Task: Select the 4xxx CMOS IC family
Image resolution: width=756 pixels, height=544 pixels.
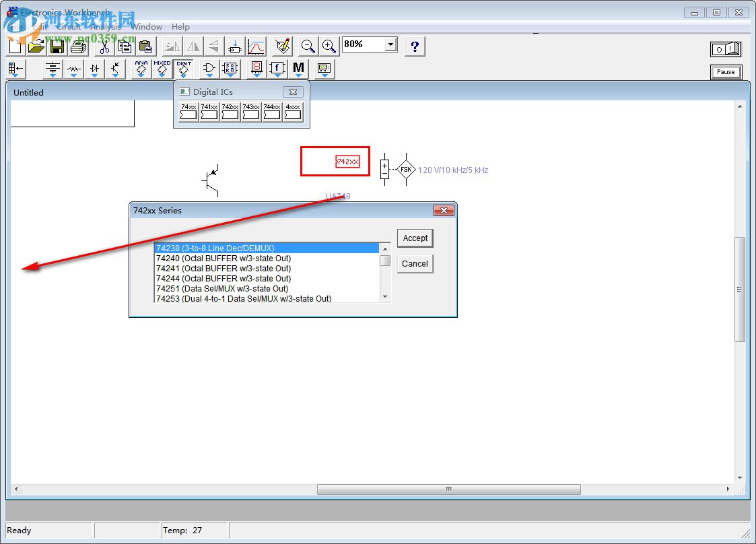Action: pos(293,112)
